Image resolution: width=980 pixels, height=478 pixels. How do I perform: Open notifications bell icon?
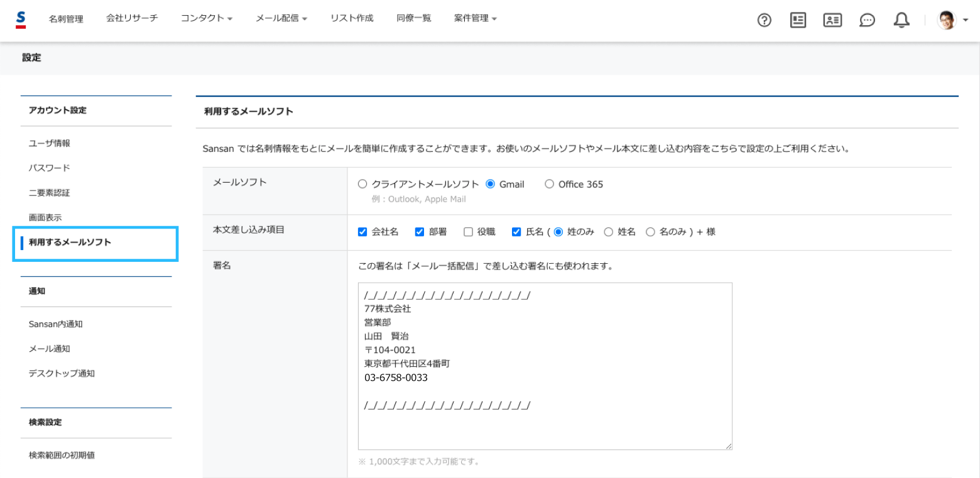tap(901, 20)
